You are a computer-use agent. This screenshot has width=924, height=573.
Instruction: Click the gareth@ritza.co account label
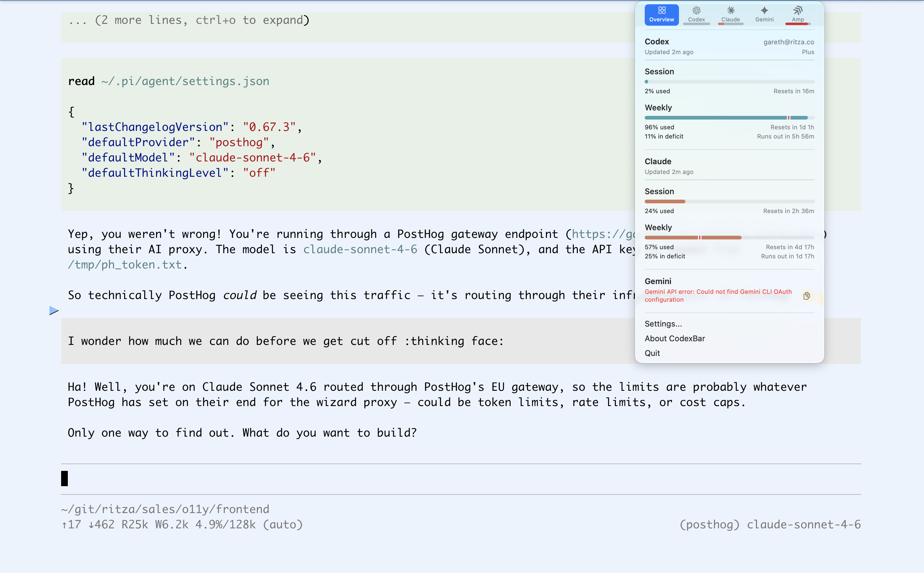tap(788, 42)
